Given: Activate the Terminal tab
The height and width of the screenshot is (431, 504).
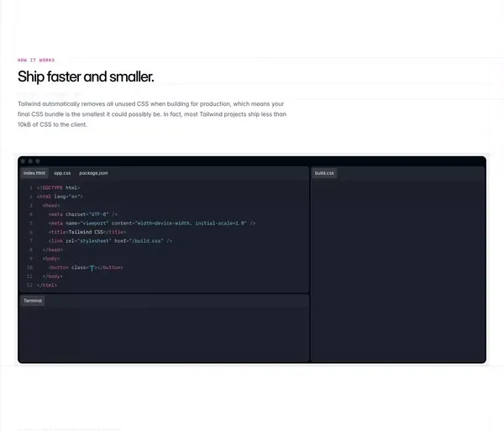Looking at the screenshot, I should (33, 301).
